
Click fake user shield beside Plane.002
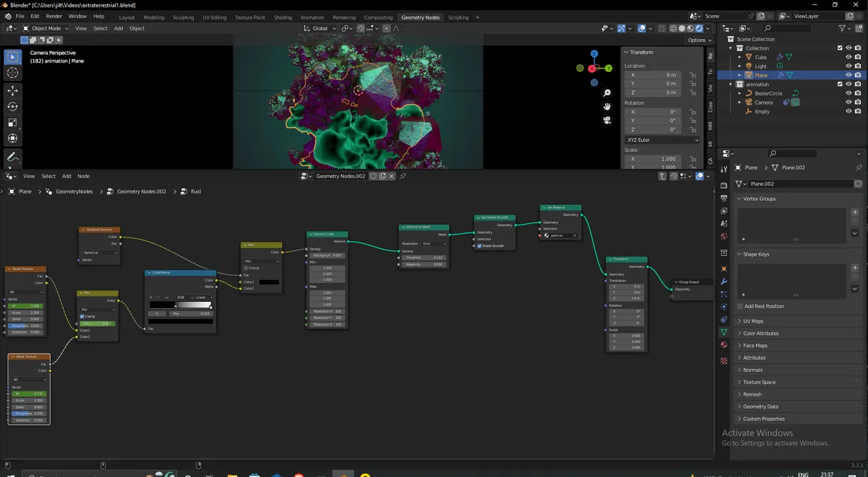pos(858,184)
